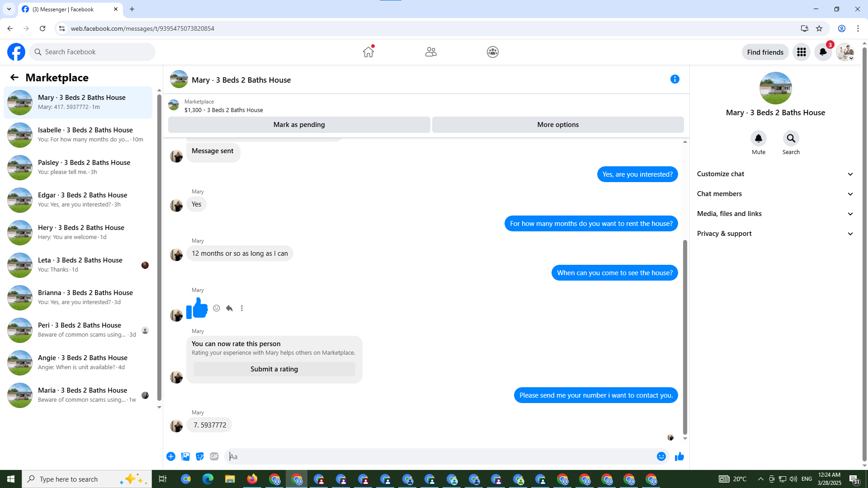Open the listing thumbnail in the right panel

pyautogui.click(x=776, y=88)
